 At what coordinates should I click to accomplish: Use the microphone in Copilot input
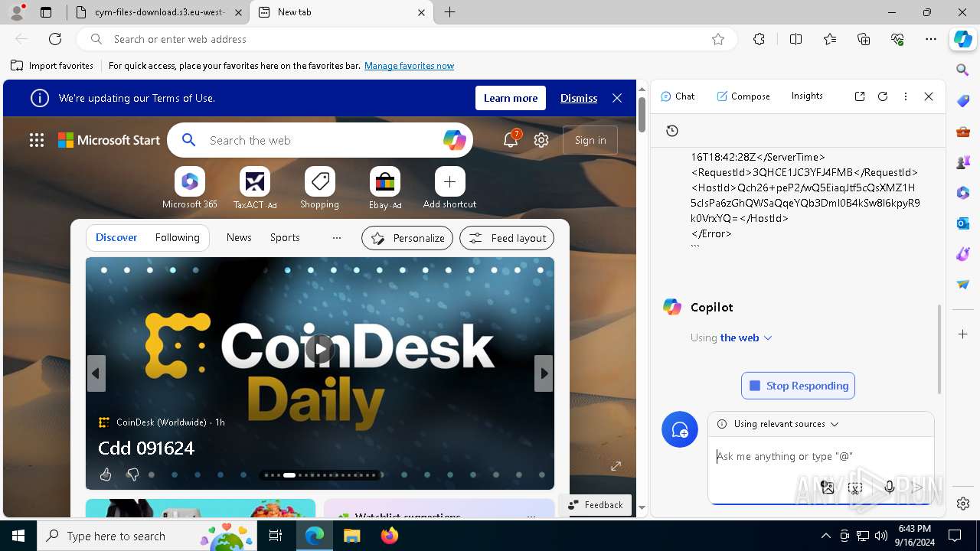point(889,487)
